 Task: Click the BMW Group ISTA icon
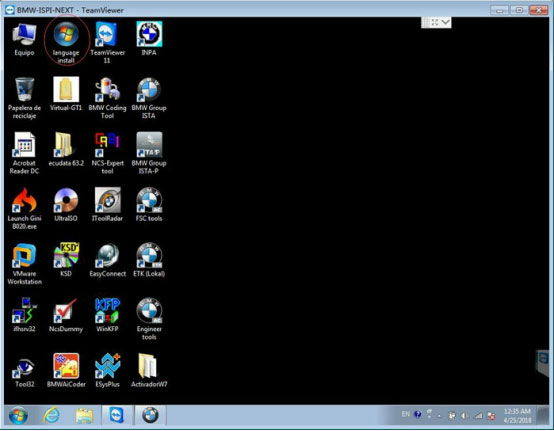(149, 99)
